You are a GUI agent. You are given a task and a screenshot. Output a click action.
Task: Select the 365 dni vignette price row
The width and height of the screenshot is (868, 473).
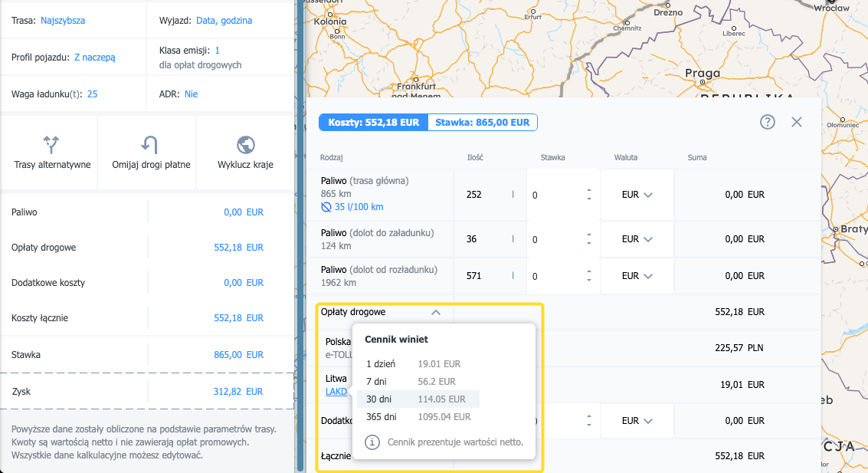click(x=418, y=417)
